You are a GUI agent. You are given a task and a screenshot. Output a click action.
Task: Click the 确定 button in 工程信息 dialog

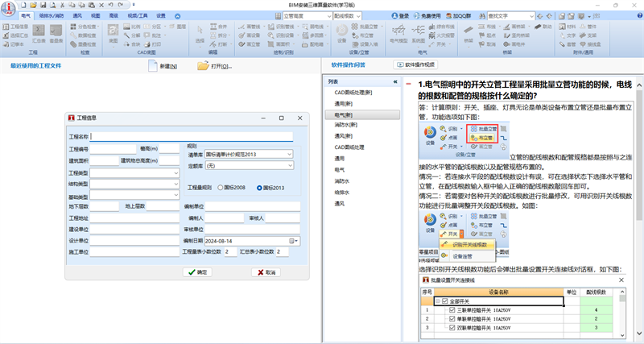[x=197, y=272]
